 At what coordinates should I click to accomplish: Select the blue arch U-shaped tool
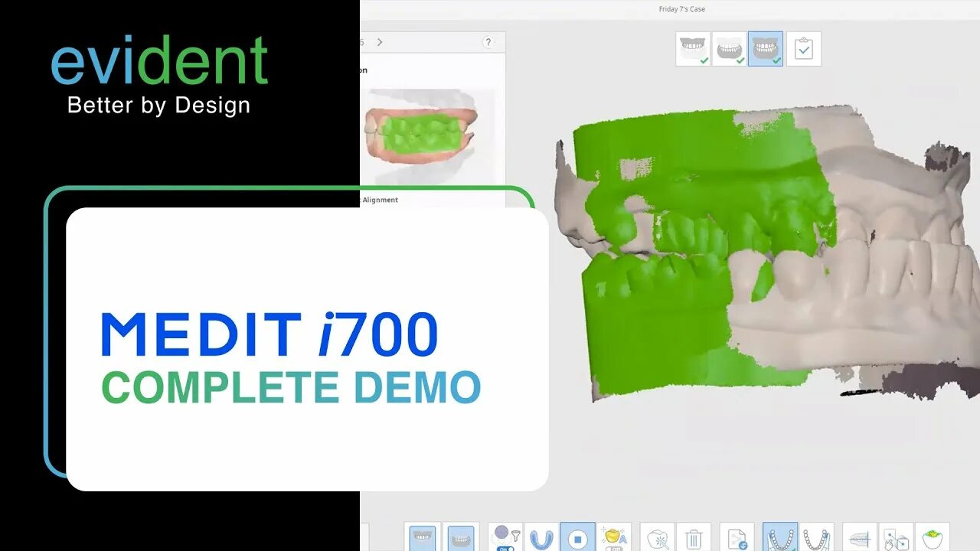[541, 538]
